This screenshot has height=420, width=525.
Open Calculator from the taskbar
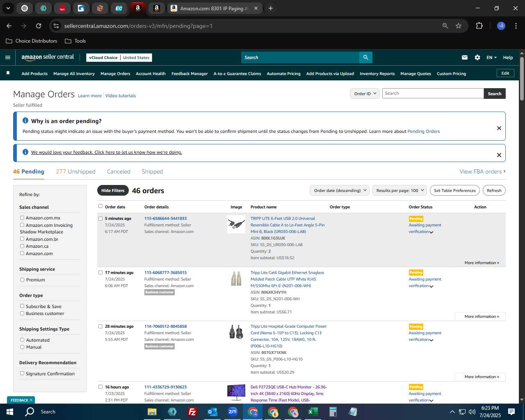(333, 412)
